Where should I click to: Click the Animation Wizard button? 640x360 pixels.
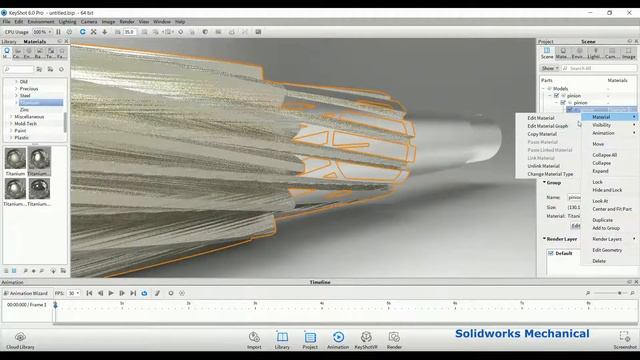click(26, 293)
